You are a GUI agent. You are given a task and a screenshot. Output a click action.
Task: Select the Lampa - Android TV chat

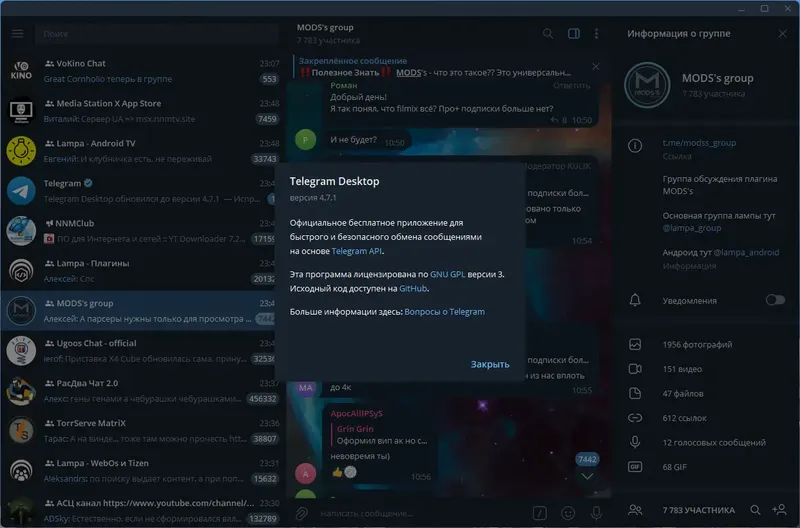143,151
